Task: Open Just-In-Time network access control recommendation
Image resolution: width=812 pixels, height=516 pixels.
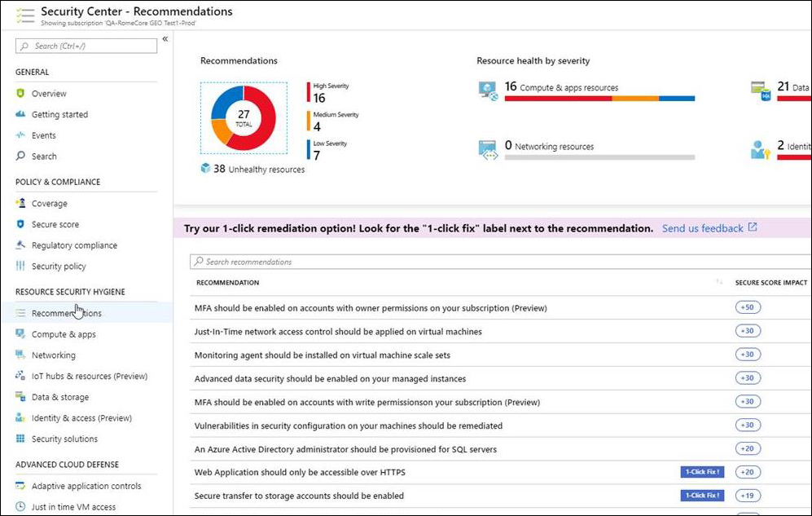Action: click(338, 332)
